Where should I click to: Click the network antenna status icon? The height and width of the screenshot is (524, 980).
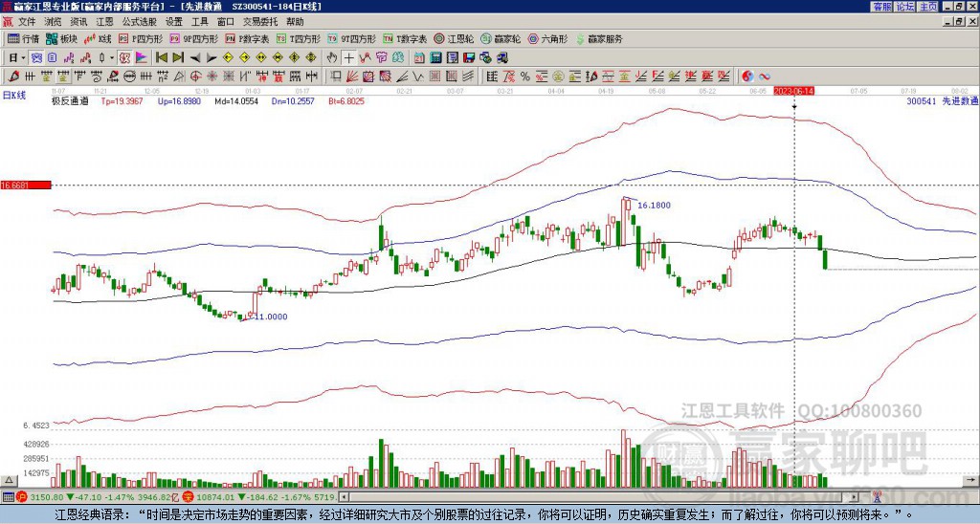pos(877,497)
